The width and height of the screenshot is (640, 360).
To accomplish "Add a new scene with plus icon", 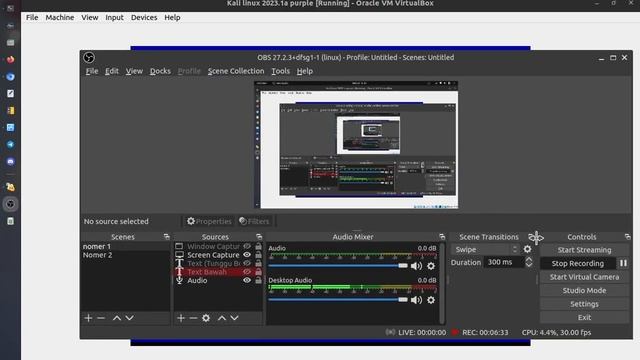I will pyautogui.click(x=88, y=318).
